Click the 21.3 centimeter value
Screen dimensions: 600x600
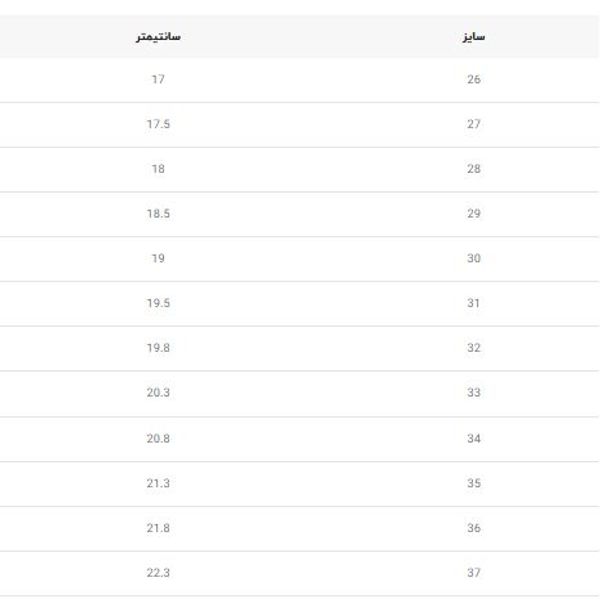[158, 483]
